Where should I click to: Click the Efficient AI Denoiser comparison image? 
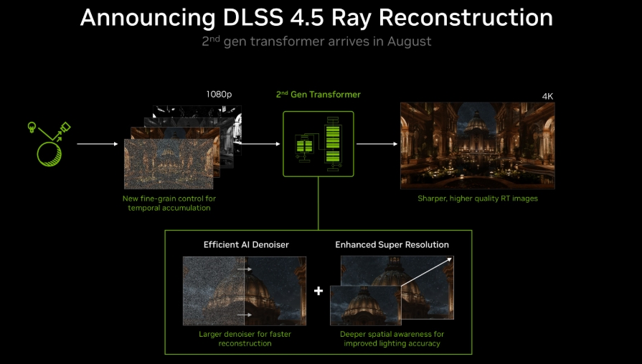(245, 291)
